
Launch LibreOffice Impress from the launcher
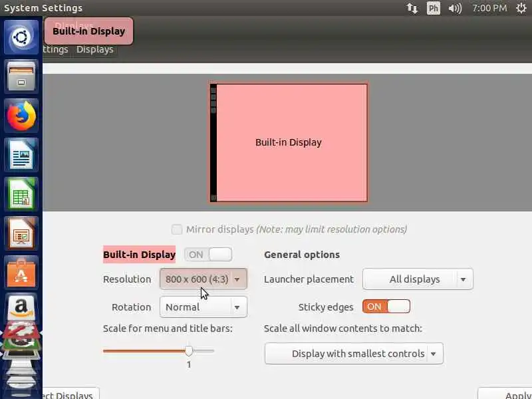click(21, 234)
